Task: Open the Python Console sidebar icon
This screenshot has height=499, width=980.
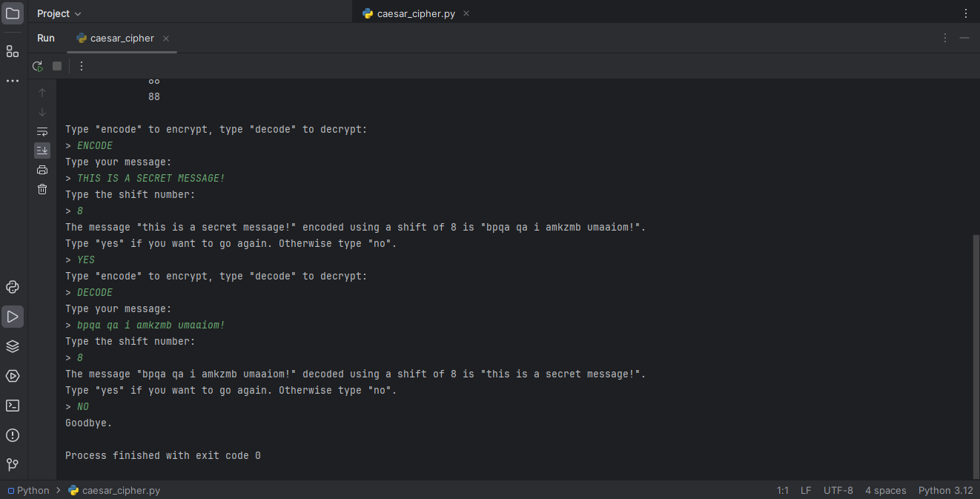Action: point(13,287)
